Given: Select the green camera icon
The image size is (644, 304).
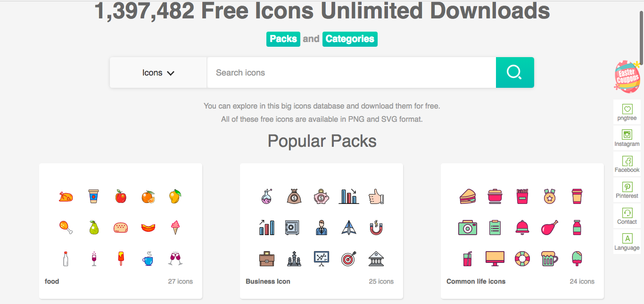Looking at the screenshot, I should pyautogui.click(x=468, y=228).
